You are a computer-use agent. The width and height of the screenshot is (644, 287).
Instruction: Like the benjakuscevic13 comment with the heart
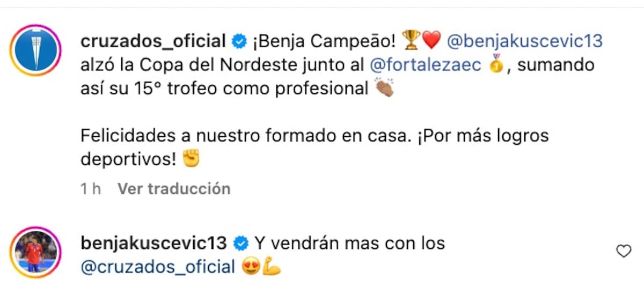pos(623,251)
